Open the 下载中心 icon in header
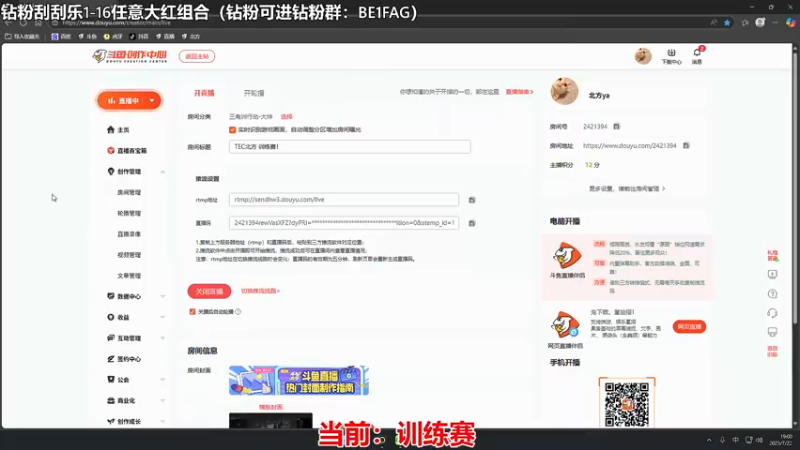800x450 pixels. [671, 56]
